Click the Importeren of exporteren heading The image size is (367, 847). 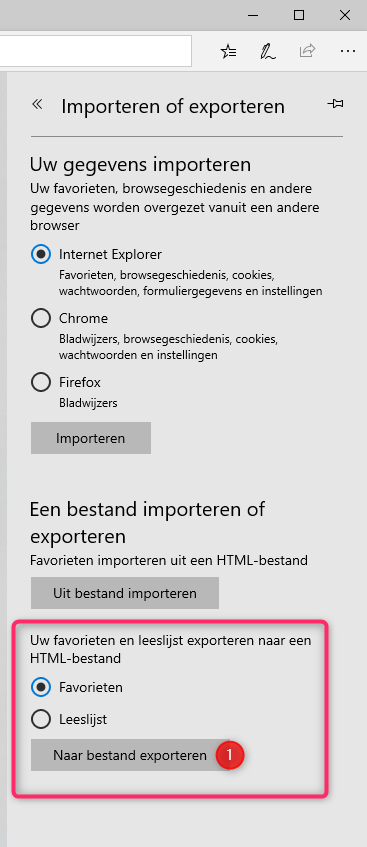173,106
